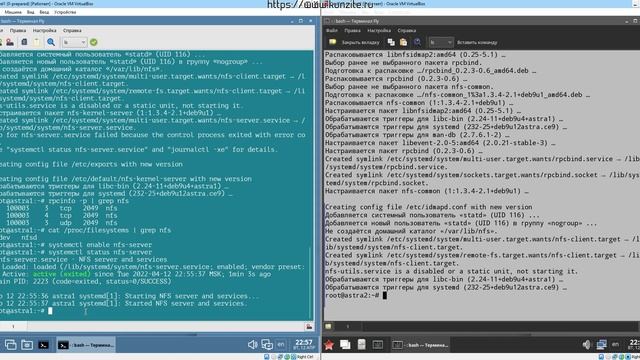Viewport: 640px width, 360px height.
Task: Click new-tab icon in right terminal tab bar
Action: point(328,326)
